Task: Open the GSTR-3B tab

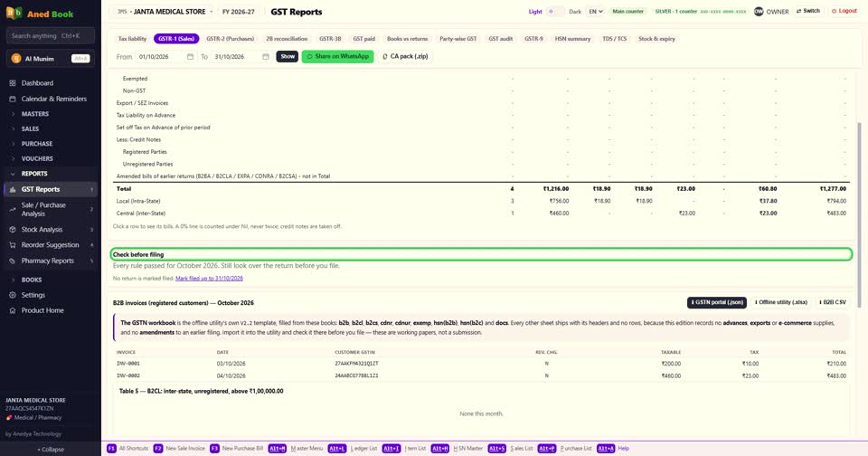Action: pyautogui.click(x=330, y=39)
